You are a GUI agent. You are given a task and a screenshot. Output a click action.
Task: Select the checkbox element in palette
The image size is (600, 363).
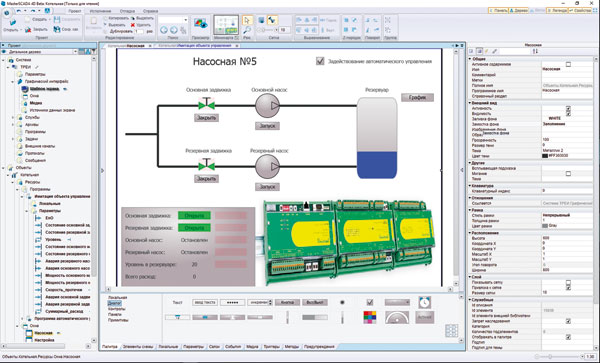point(370,302)
